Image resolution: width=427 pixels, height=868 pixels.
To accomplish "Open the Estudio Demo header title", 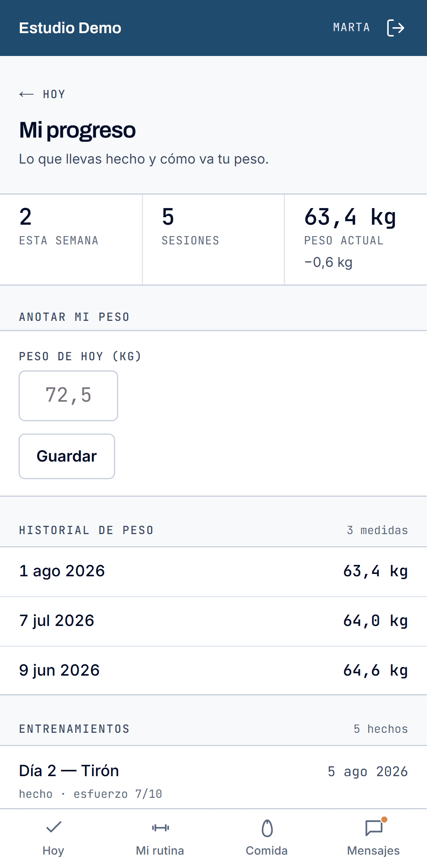I will click(x=70, y=28).
